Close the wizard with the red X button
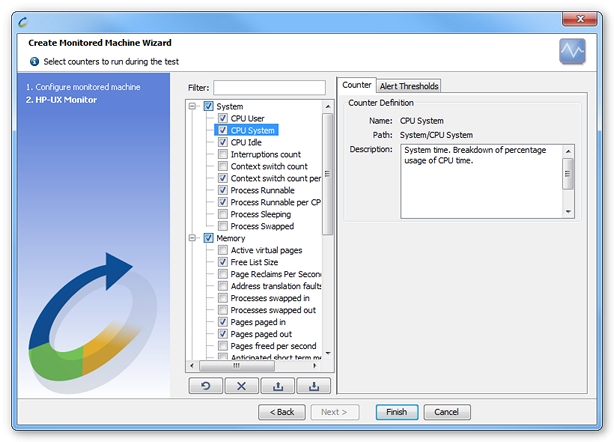 pyautogui.click(x=580, y=19)
